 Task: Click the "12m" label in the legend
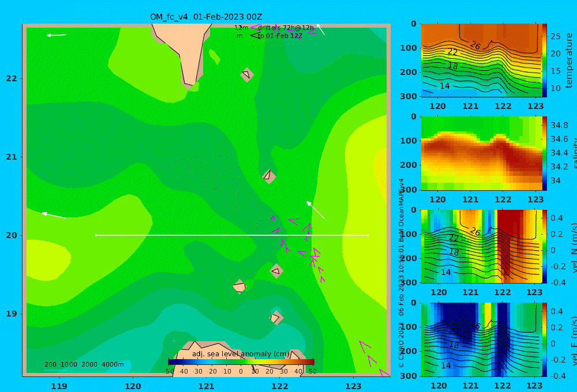241,28
